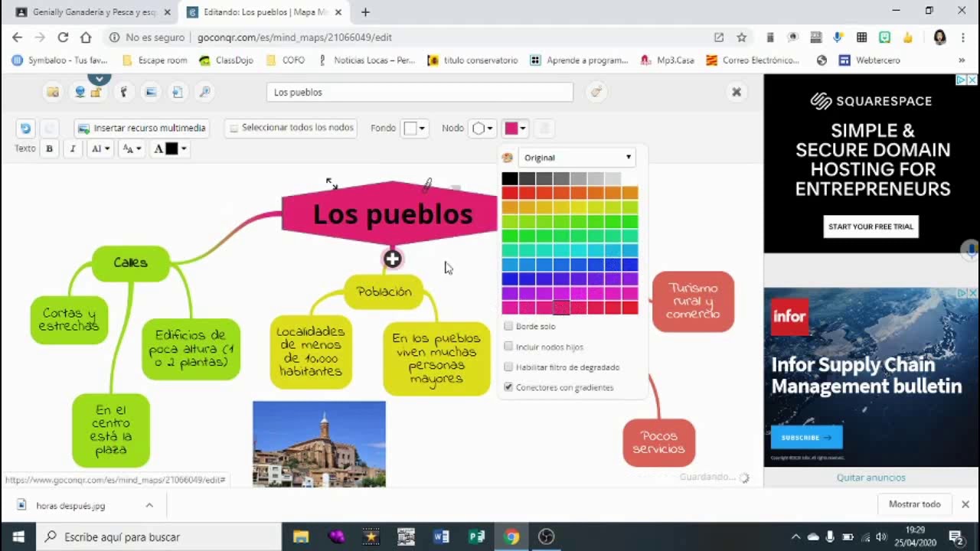This screenshot has width=980, height=551.
Task: Click START YOUR FREE TRIAL ad button
Action: click(x=871, y=227)
